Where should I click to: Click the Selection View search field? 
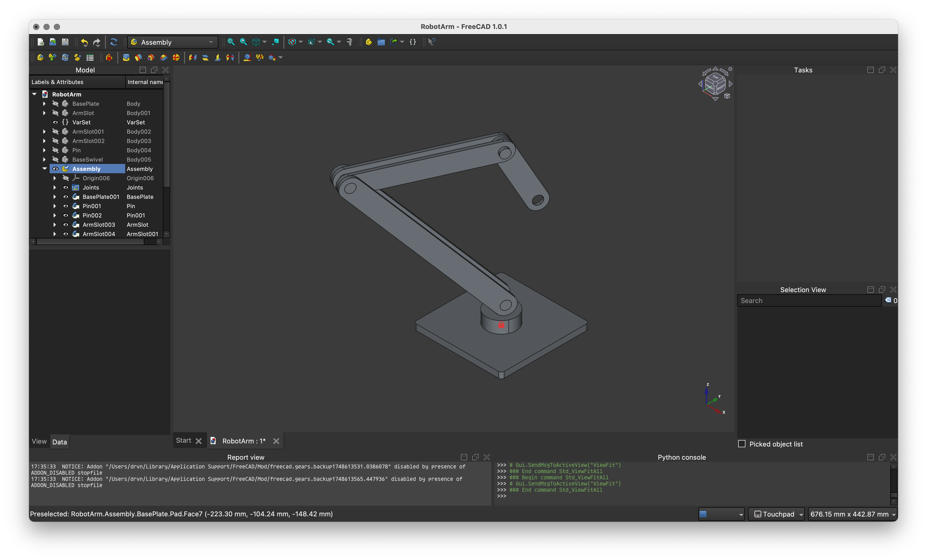(809, 300)
